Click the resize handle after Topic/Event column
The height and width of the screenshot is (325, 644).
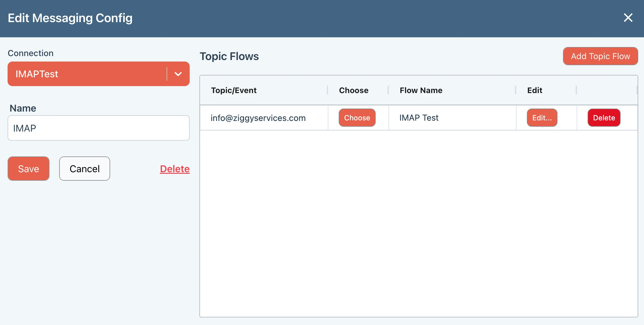coord(327,90)
